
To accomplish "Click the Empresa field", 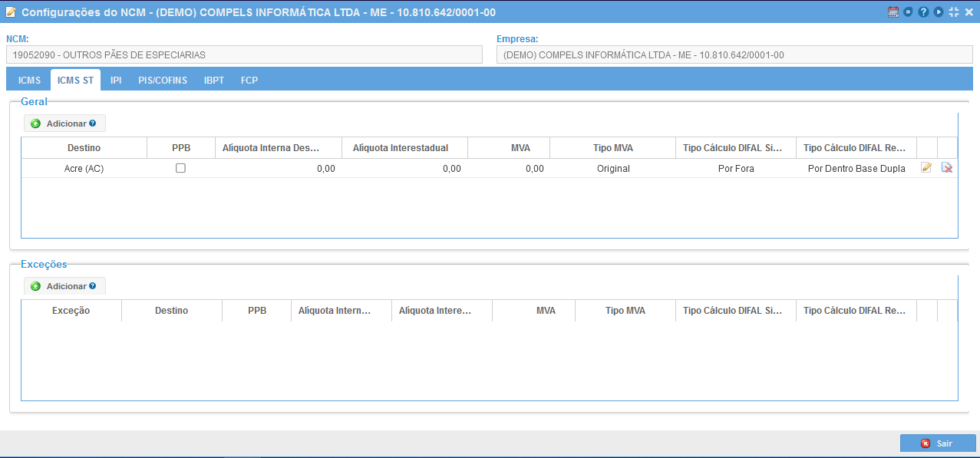I will [x=734, y=54].
